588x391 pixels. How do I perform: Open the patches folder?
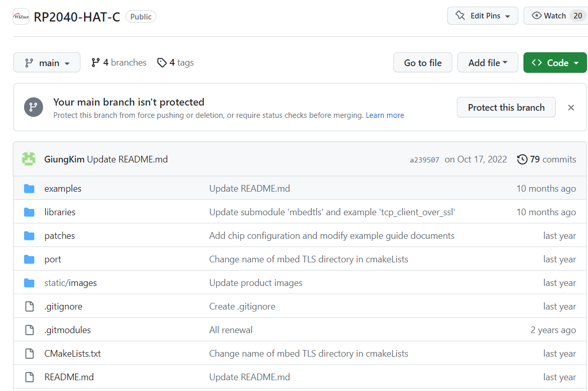click(x=59, y=236)
